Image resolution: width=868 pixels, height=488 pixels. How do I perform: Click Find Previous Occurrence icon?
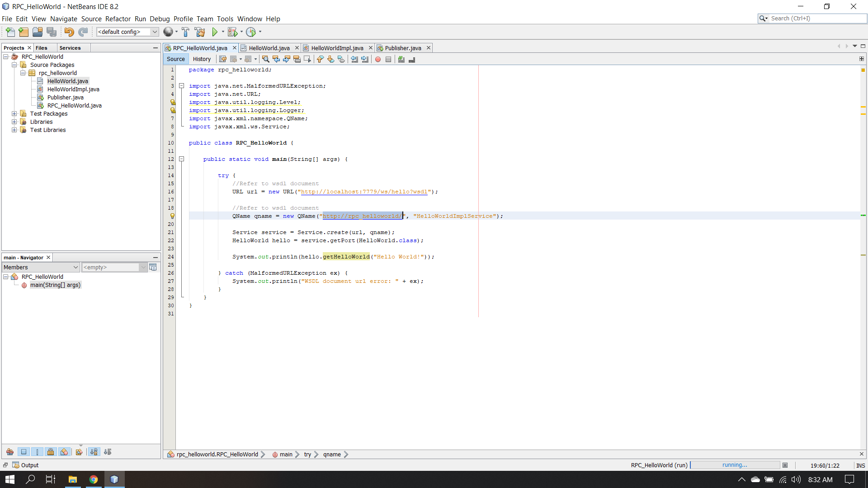(276, 59)
